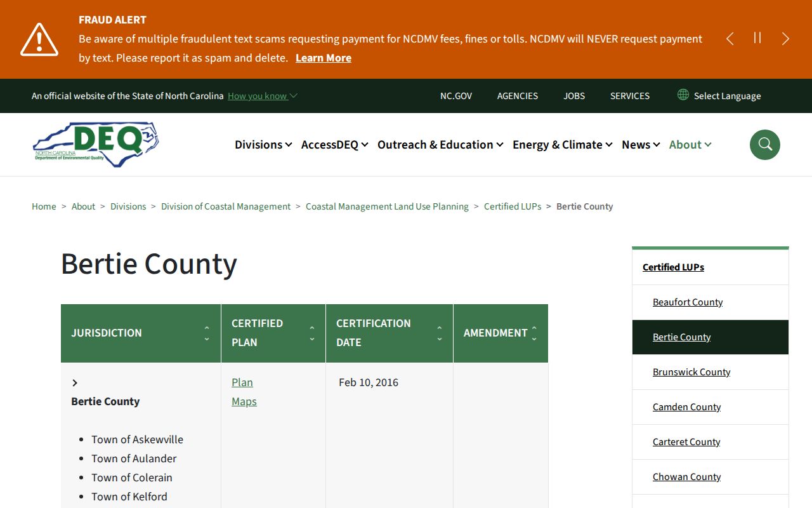Sort by Certification Date column arrows
The height and width of the screenshot is (508, 812).
coord(440,333)
